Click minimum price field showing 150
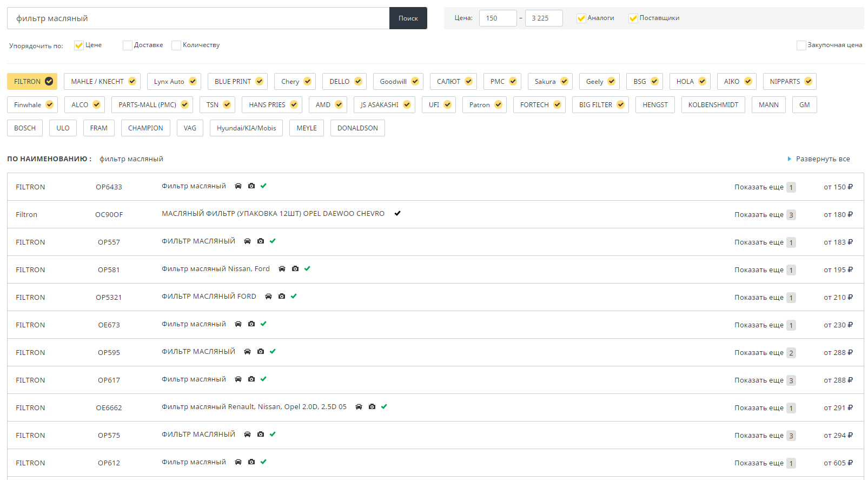The height and width of the screenshot is (480, 868). point(498,18)
